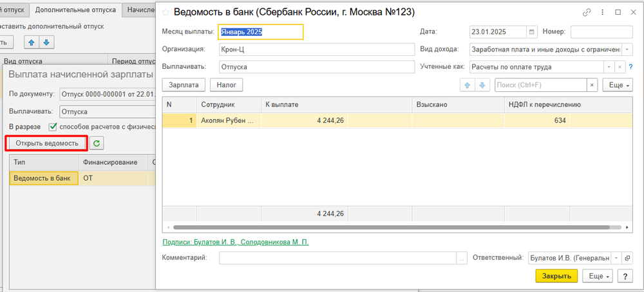Image resolution: width=644 pixels, height=292 pixels.
Task: Open Подписи: Булатов И. В. link
Action: click(235, 242)
